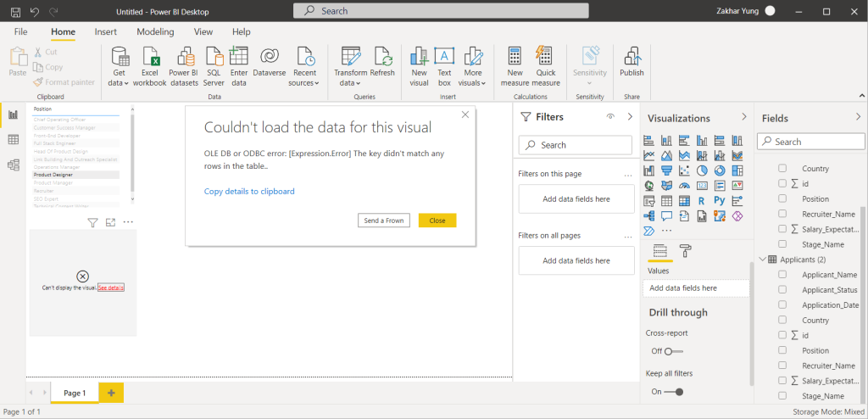This screenshot has width=868, height=419.
Task: Choose the Funnel visualization
Action: [x=666, y=170]
